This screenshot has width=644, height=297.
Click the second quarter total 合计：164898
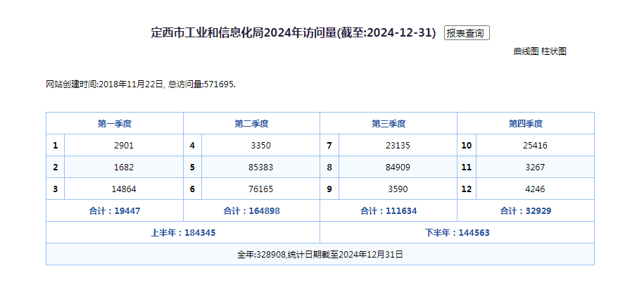point(251,211)
